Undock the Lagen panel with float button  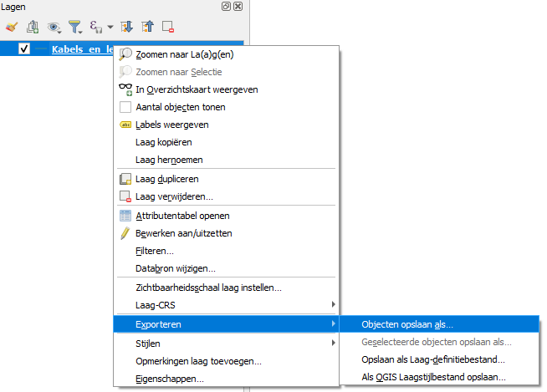pyautogui.click(x=226, y=7)
